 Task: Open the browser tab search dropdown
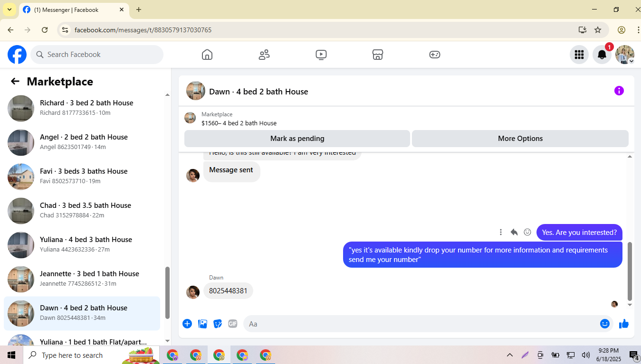(x=9, y=9)
